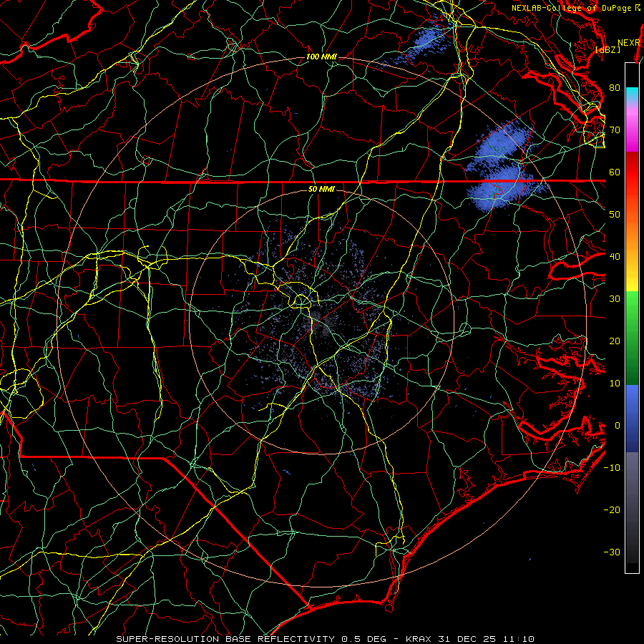Viewport: 644px width, 644px height.
Task: Click the green segment of the color bar
Action: point(632,338)
